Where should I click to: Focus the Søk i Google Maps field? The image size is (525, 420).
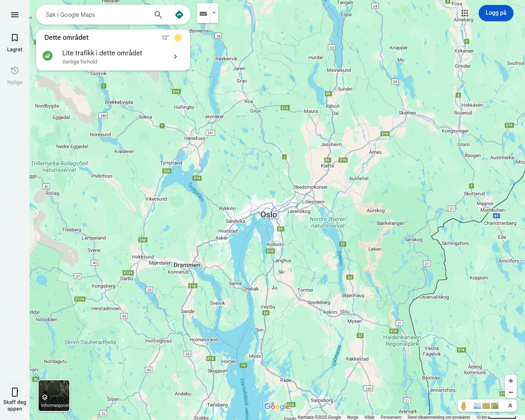coord(96,15)
